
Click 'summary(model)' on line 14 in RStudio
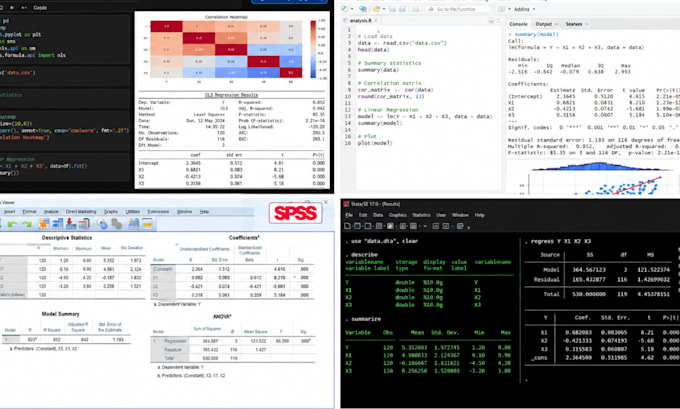(x=380, y=123)
